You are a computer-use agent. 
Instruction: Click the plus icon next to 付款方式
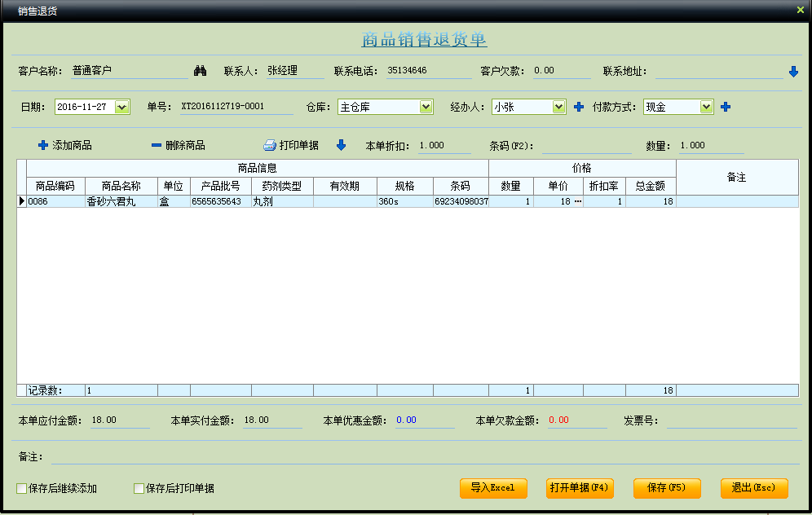726,107
